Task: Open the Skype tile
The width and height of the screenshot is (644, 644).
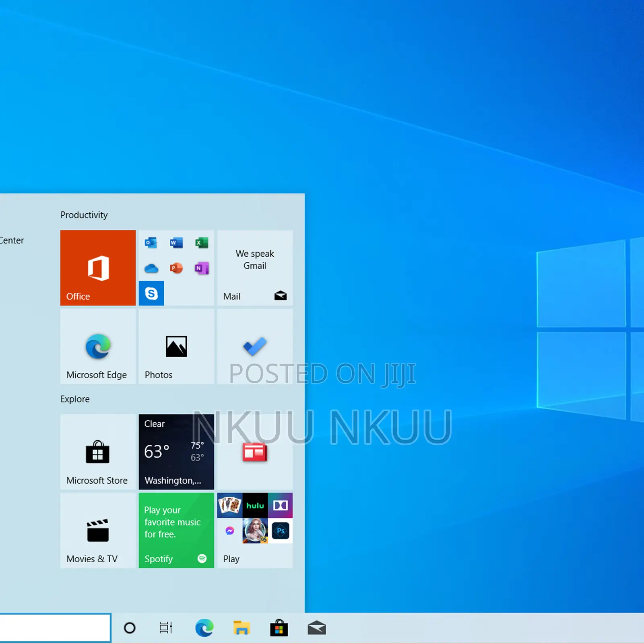Action: [151, 293]
